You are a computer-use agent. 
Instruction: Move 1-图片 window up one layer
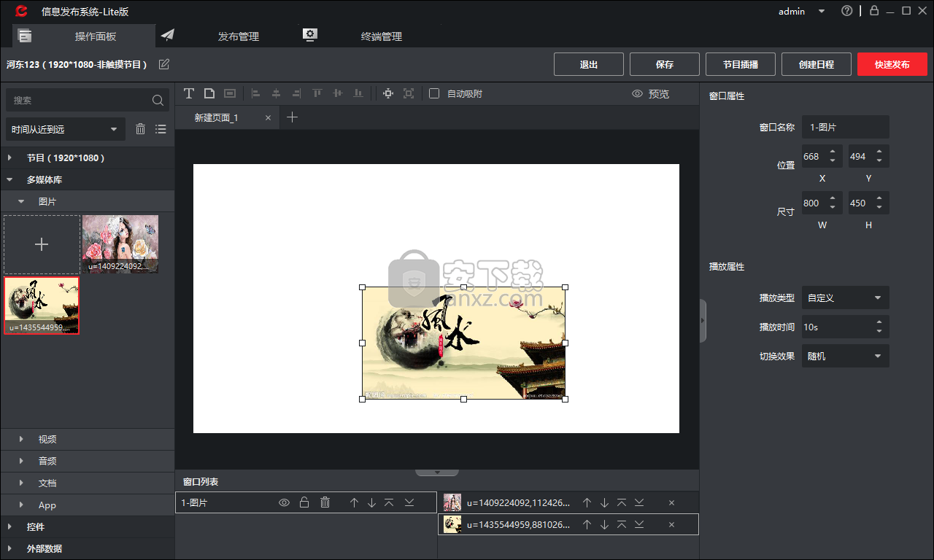[x=354, y=502]
